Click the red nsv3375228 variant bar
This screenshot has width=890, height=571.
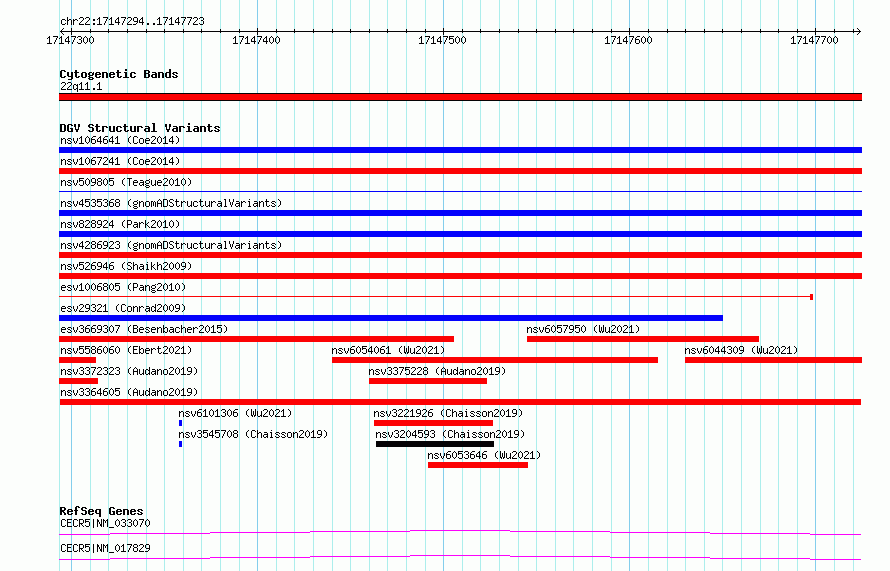(x=428, y=381)
